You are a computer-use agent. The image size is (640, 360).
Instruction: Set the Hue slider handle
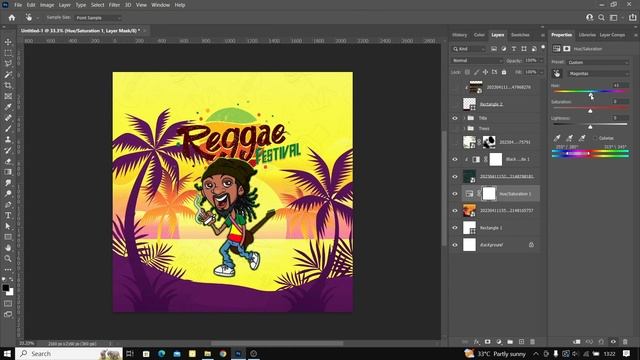[591, 95]
